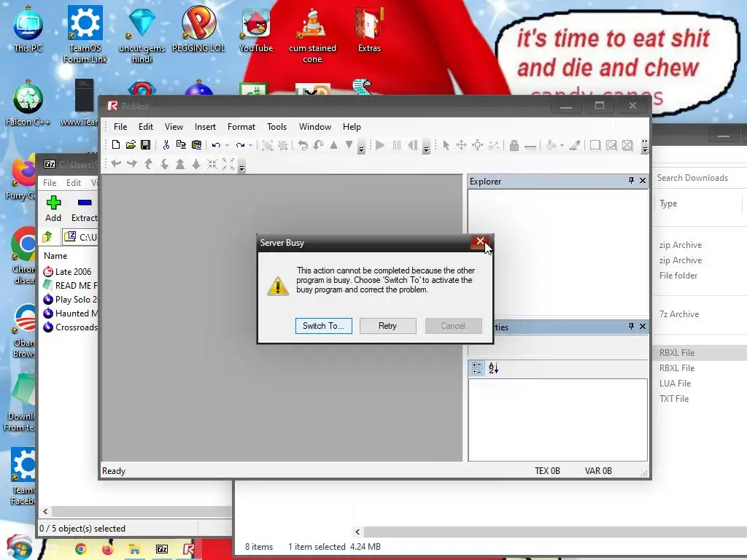This screenshot has width=747, height=560.
Task: Click the Chrome icon on taskbar
Action: (x=81, y=549)
